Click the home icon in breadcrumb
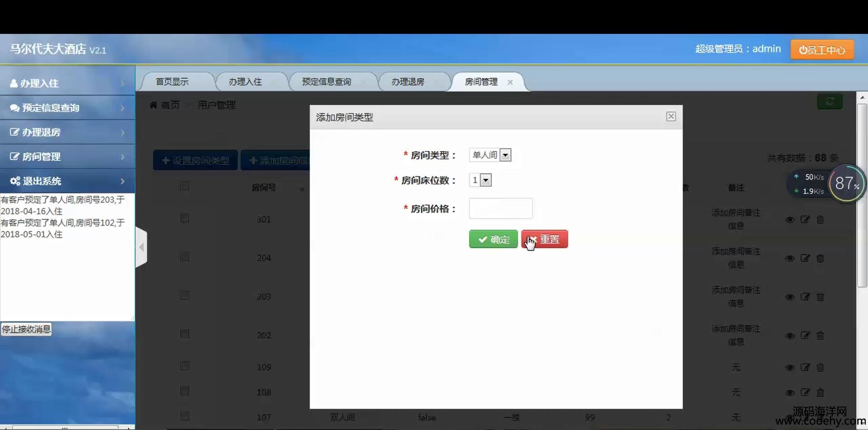 click(x=154, y=105)
